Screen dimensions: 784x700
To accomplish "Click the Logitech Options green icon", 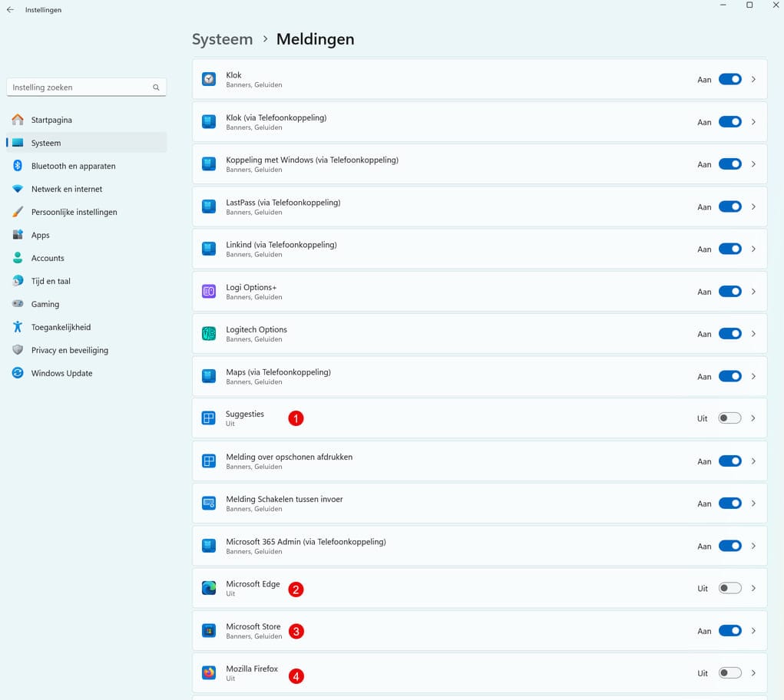I will (209, 334).
